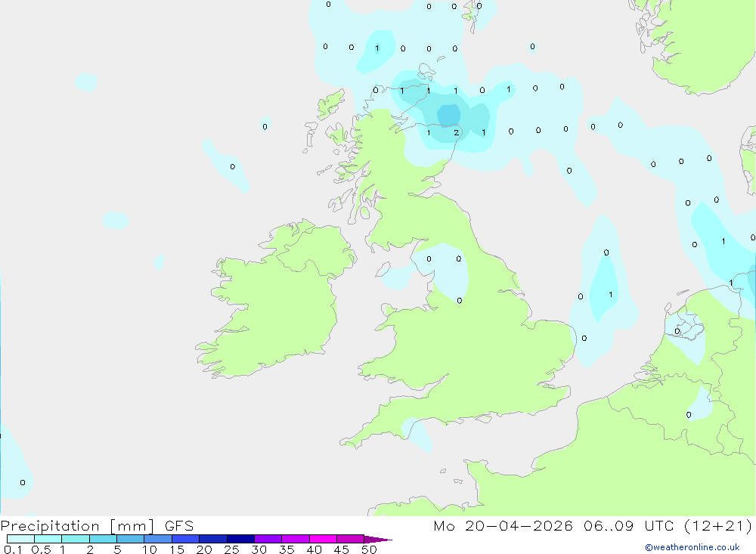Click the 25–30 mm navy legend swatch
Screen dimensions: 756x554
(240, 539)
